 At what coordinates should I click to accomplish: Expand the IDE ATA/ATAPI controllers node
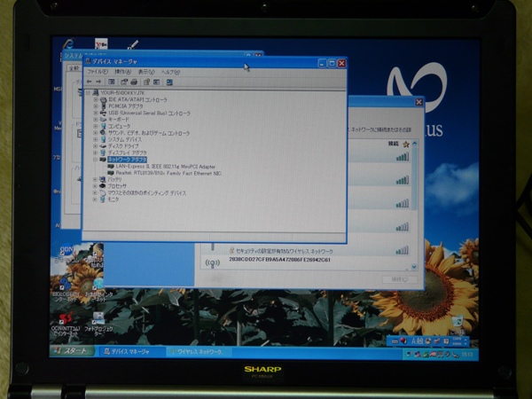(95, 99)
